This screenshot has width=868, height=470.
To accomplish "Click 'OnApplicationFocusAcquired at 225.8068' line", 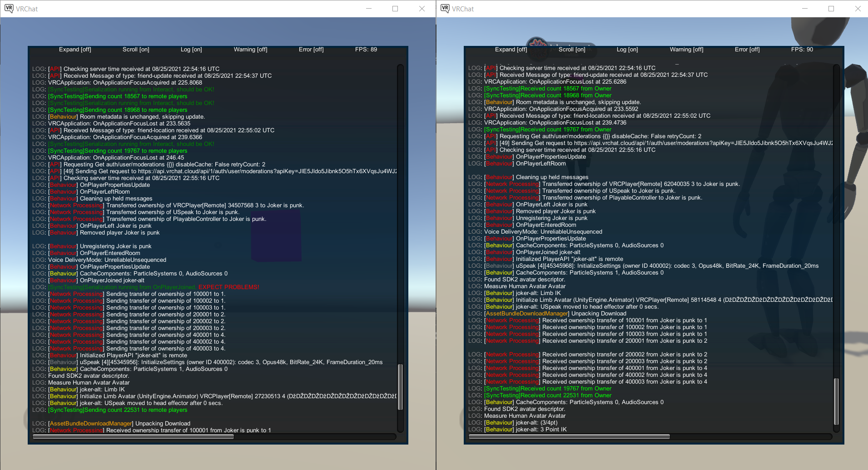I will pos(117,83).
